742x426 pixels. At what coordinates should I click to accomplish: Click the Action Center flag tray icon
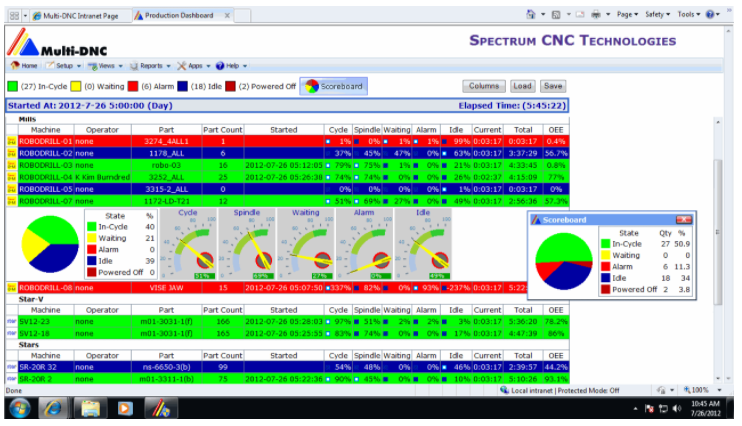point(650,408)
